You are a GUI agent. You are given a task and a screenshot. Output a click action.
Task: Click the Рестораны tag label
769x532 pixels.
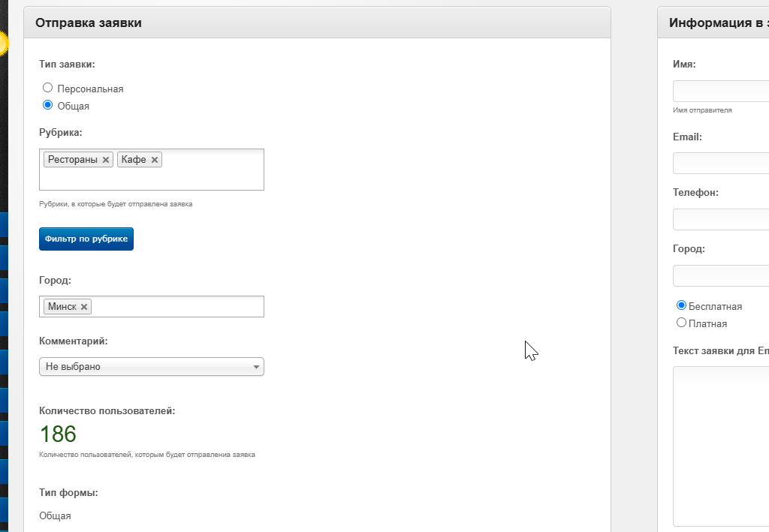click(x=73, y=160)
